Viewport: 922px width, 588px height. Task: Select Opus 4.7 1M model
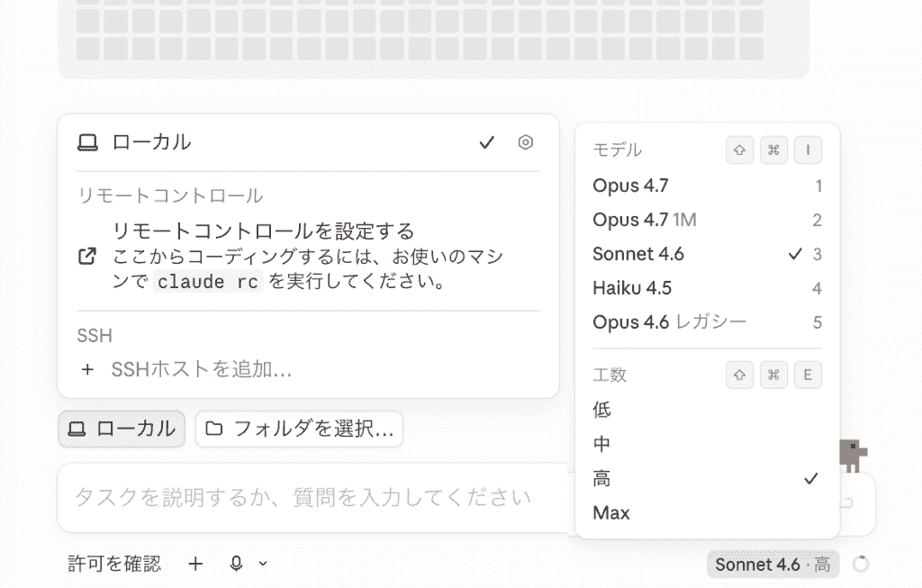tap(708, 220)
